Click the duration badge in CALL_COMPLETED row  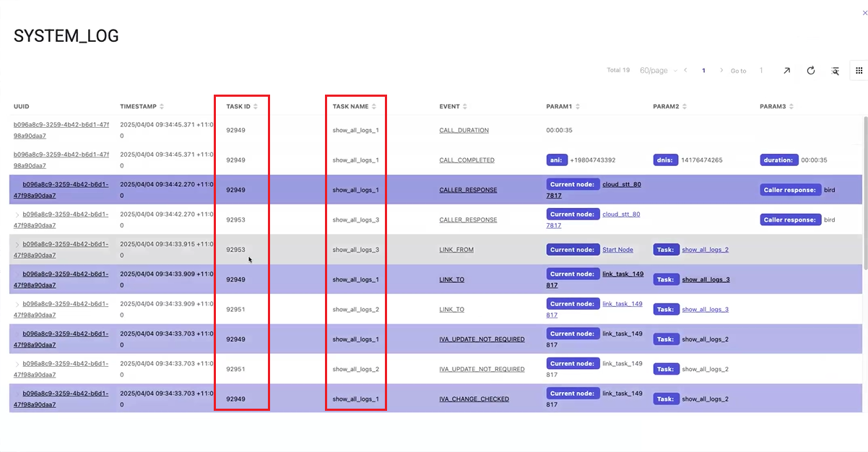tap(778, 160)
